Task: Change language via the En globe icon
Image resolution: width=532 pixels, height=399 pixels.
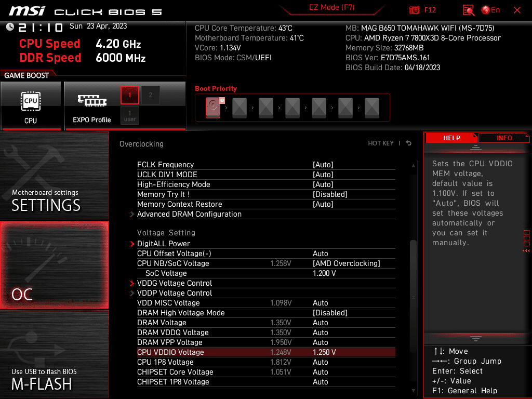Action: [490, 10]
